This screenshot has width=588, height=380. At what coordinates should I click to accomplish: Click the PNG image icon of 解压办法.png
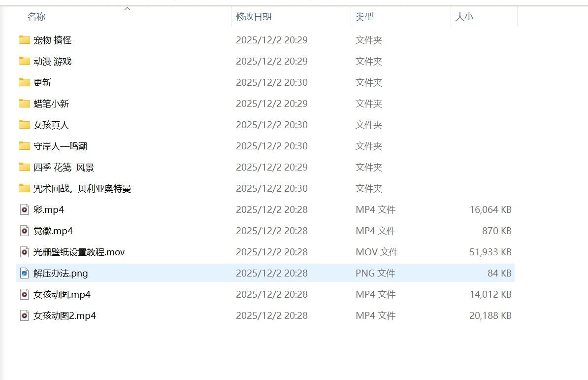click(x=24, y=273)
